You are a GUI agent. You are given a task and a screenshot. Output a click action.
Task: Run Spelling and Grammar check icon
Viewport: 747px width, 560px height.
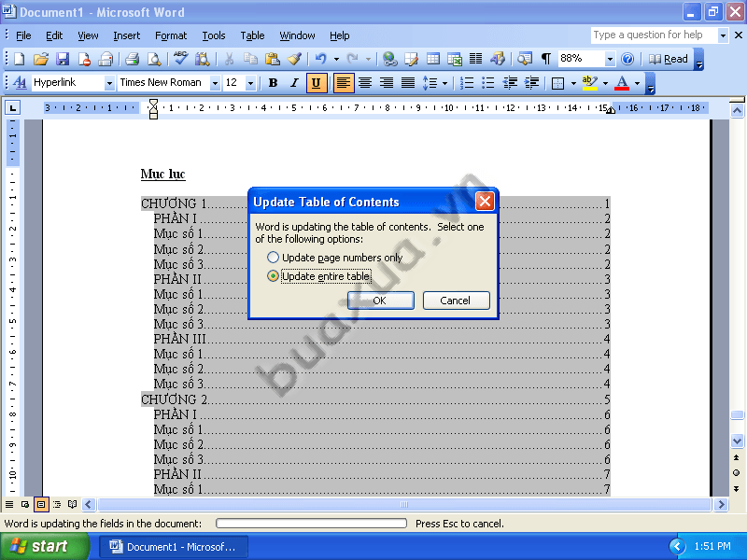tap(180, 59)
